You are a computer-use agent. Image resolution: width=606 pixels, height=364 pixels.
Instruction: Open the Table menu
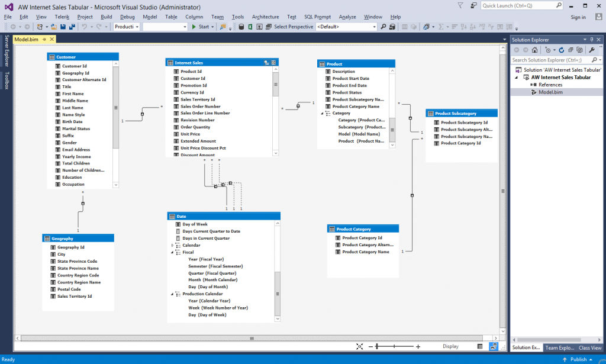pos(171,17)
